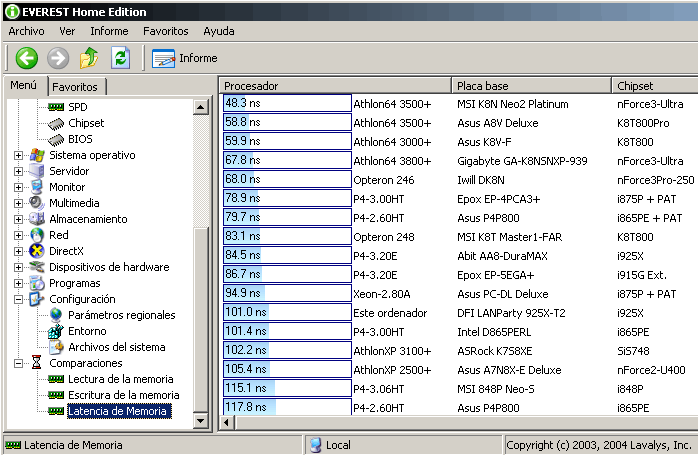Expand the Almacenamiento tree node

click(x=18, y=219)
